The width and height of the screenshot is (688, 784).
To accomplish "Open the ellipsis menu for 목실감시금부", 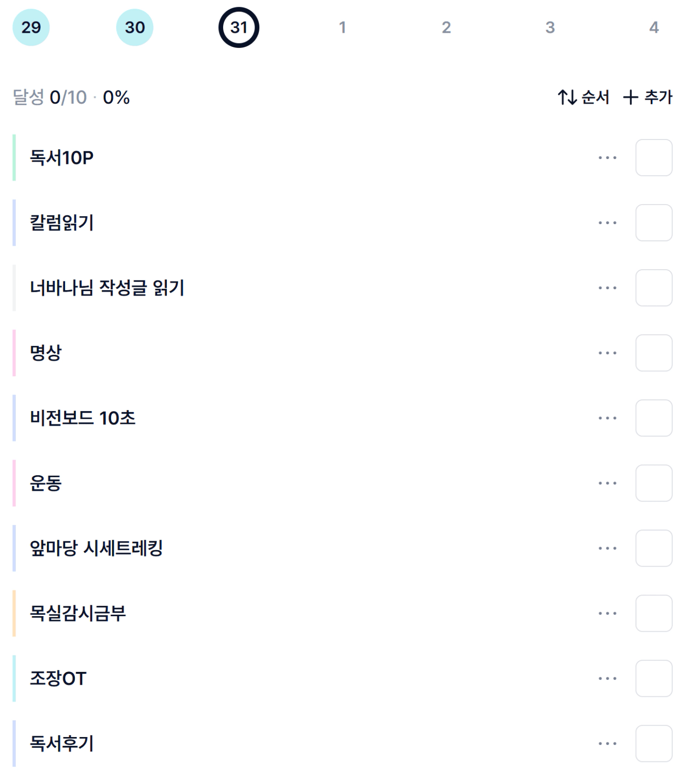I will click(607, 613).
